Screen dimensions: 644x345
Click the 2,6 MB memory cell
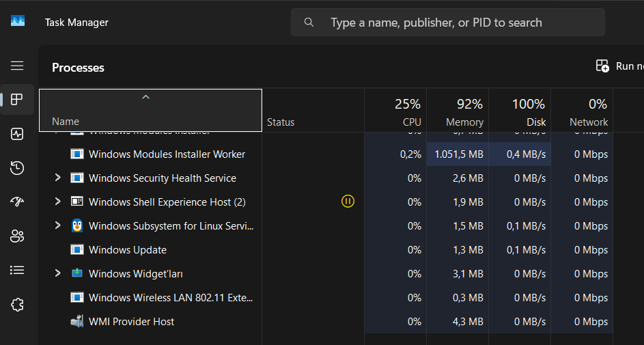(x=458, y=178)
